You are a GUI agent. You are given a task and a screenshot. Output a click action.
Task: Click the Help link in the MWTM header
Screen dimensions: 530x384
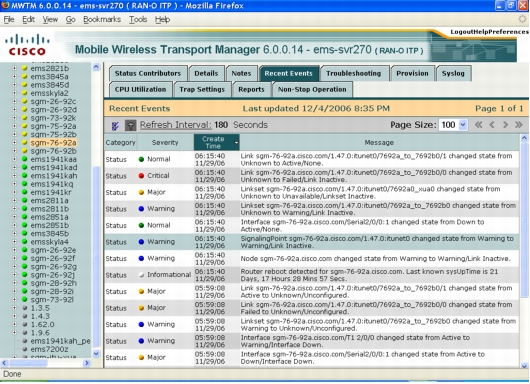480,32
